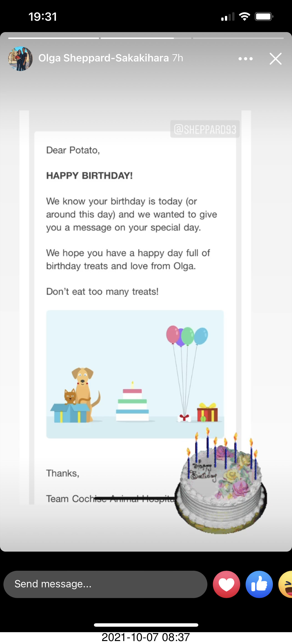
Task: Tap the @SHEPPARD93 mention tag
Action: 205,129
